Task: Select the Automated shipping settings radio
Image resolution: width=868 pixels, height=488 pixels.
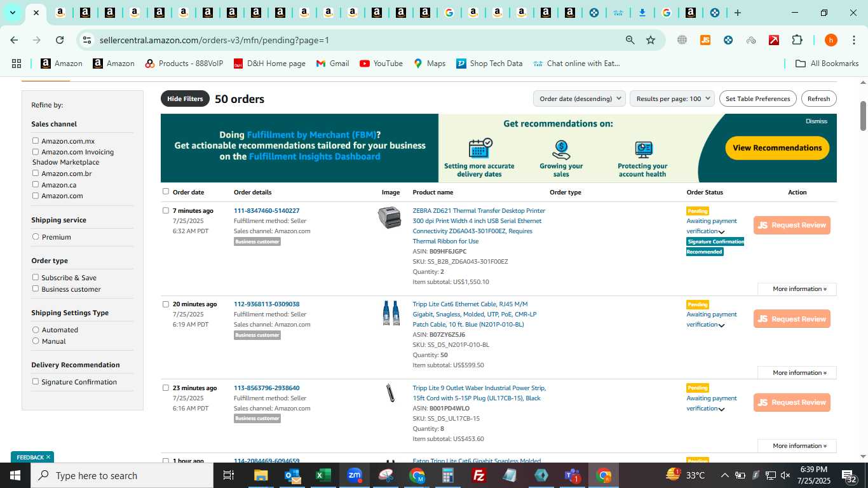Action: (36, 329)
